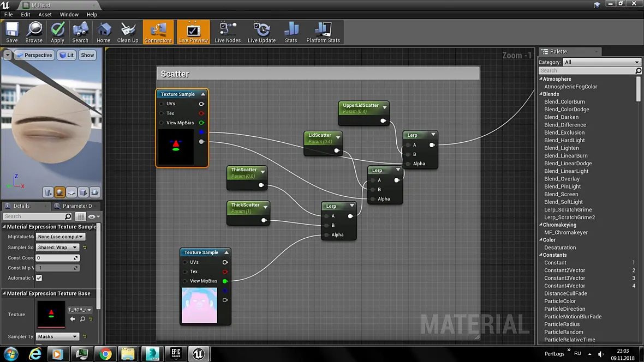
Task: Open the MipValueMode dropdown
Action: [x=61, y=237]
